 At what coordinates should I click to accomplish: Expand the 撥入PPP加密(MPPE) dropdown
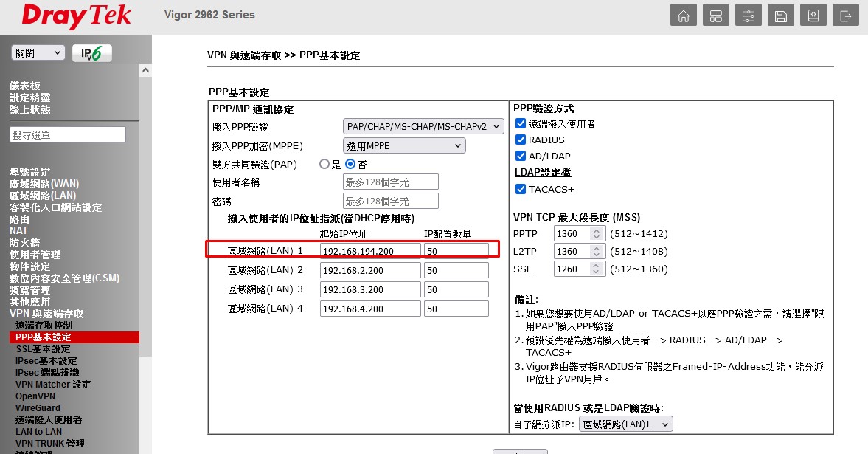pyautogui.click(x=404, y=146)
